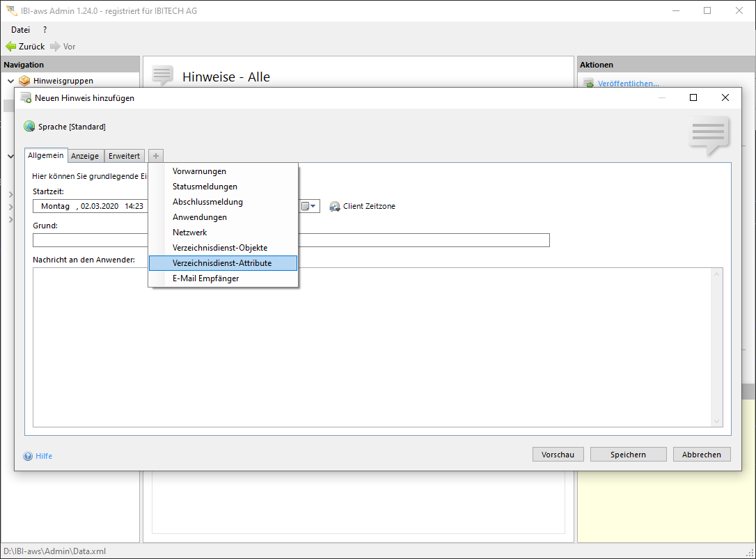Select Verzeichnisdienst-Attribute from the menu
The height and width of the screenshot is (559, 756).
tap(222, 263)
